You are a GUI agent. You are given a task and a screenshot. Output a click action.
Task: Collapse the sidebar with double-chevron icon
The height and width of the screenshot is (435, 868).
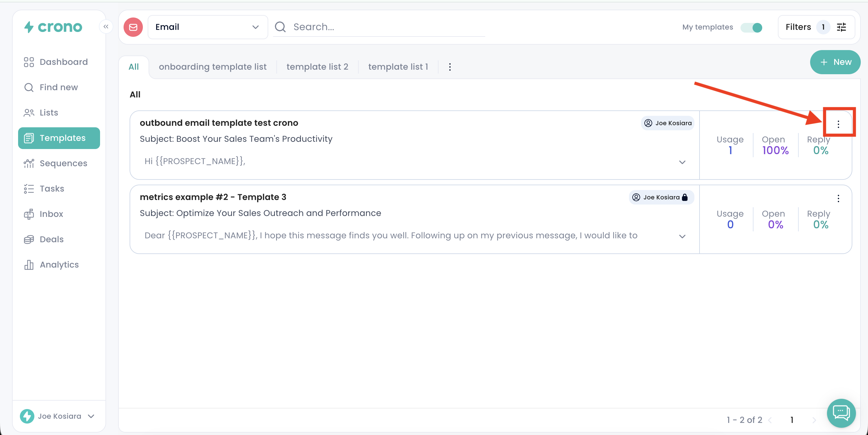pyautogui.click(x=106, y=27)
